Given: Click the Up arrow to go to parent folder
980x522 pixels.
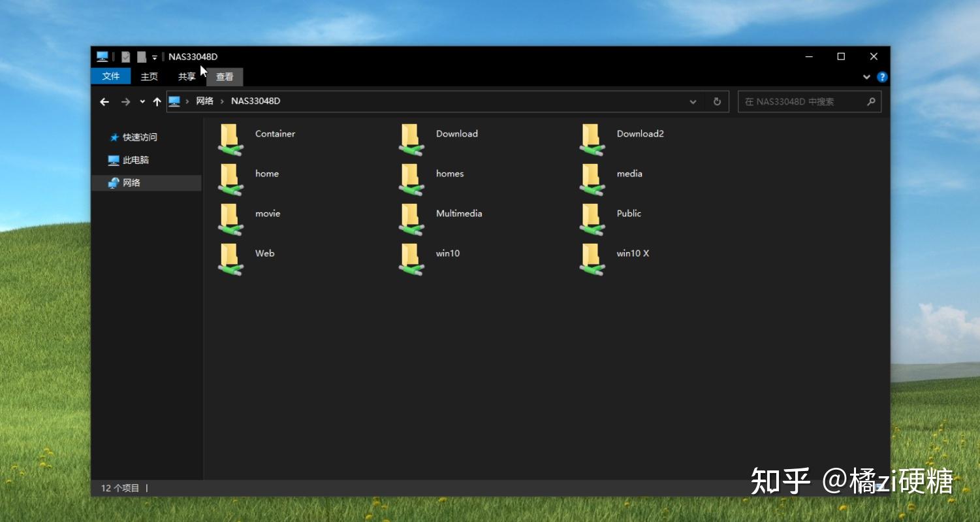Looking at the screenshot, I should point(157,101).
